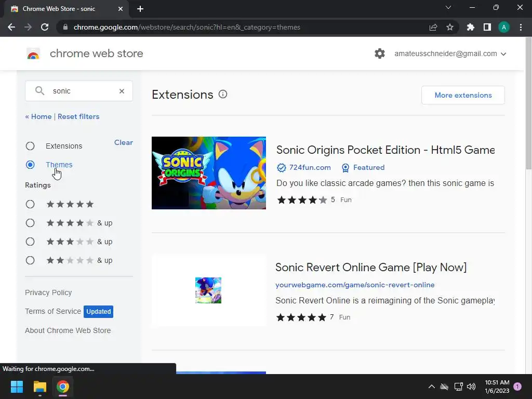Filter by three stars & up
This screenshot has width=532, height=399.
30,242
